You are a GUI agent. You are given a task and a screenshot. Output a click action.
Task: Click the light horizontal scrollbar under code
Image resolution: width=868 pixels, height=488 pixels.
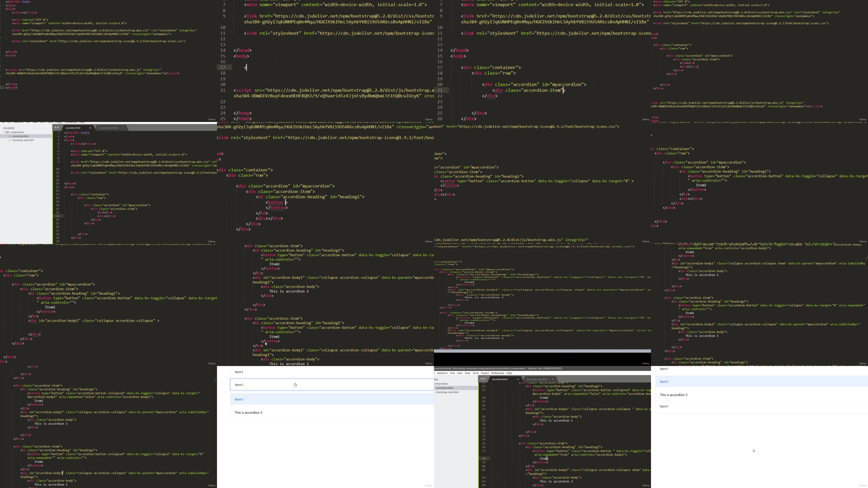pos(542,351)
